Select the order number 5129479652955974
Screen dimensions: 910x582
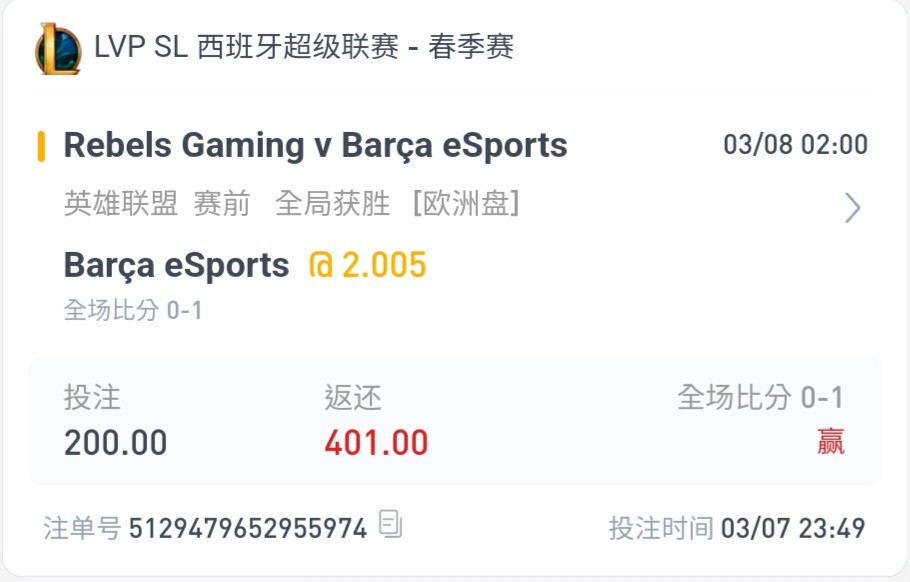(248, 529)
